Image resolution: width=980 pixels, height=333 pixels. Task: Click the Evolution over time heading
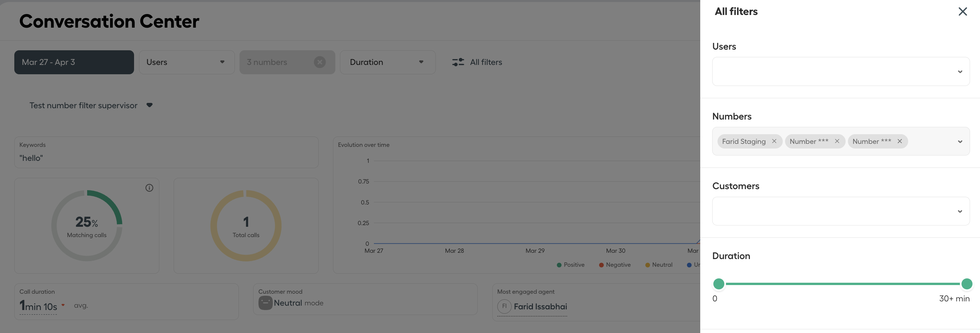tap(363, 145)
